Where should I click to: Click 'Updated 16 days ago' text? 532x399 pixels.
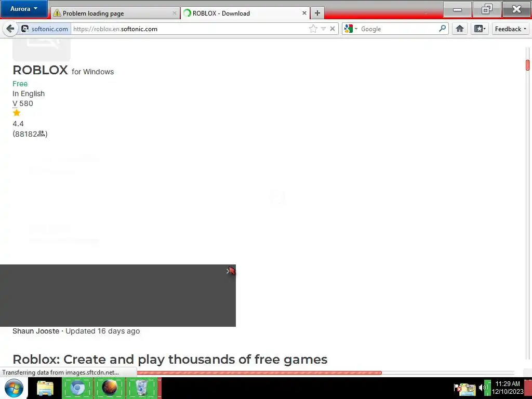pyautogui.click(x=102, y=331)
